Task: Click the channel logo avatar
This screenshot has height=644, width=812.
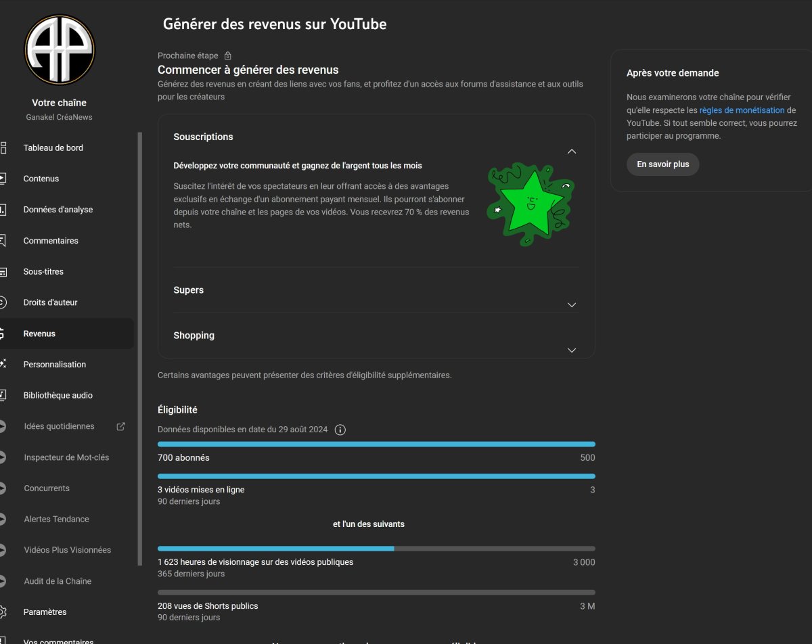Action: 60,50
